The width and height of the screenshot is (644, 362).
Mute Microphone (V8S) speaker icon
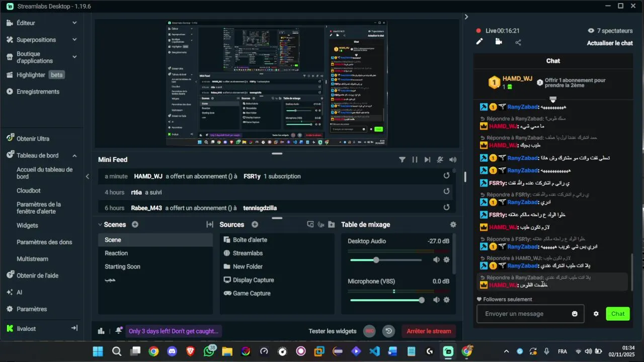click(436, 300)
